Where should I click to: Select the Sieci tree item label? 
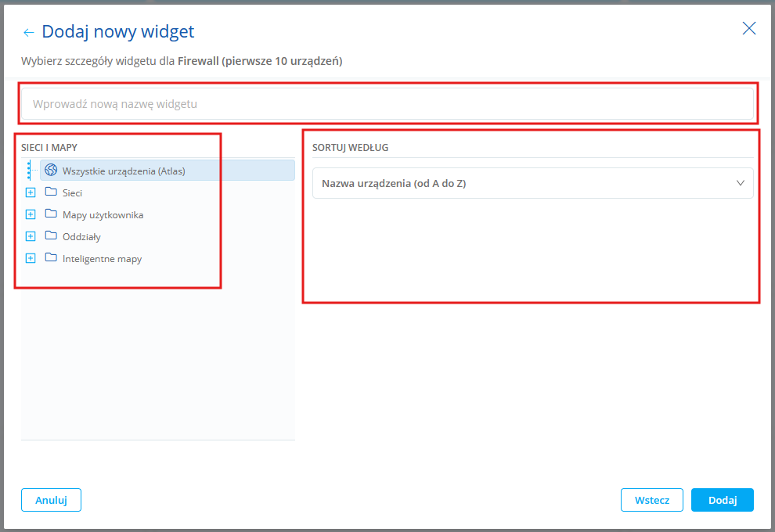73,192
